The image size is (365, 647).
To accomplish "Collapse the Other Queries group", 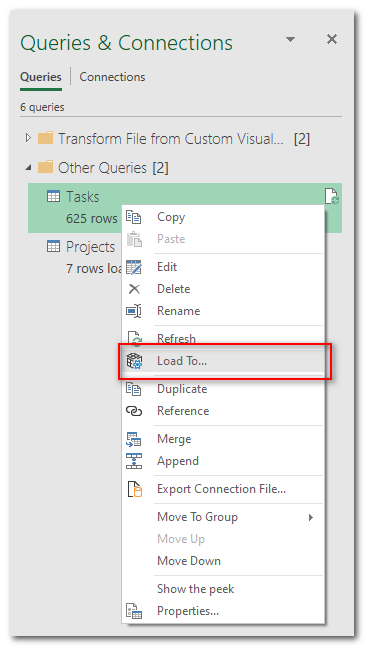I will [x=28, y=168].
